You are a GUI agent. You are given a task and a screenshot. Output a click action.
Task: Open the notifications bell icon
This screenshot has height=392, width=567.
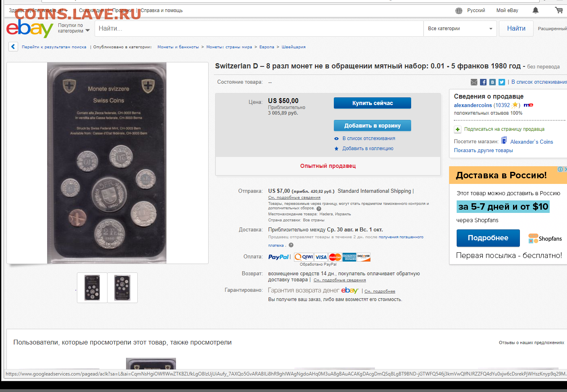click(x=536, y=10)
